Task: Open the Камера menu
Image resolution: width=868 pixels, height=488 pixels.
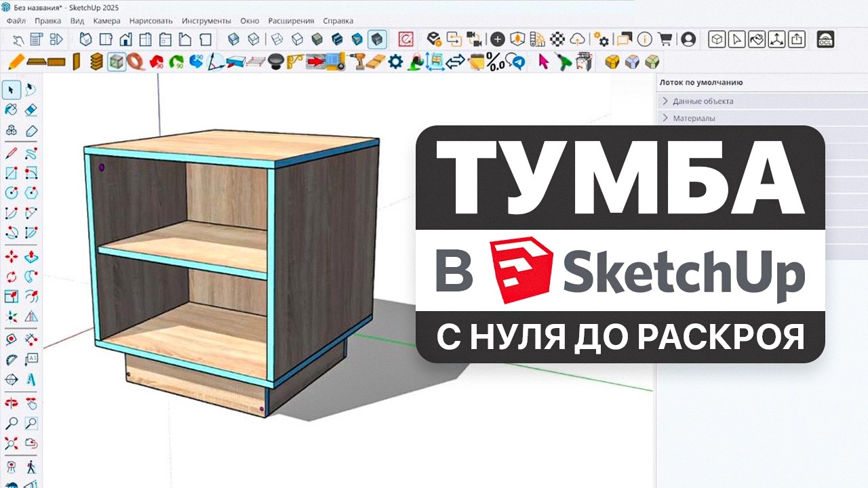Action: [106, 21]
